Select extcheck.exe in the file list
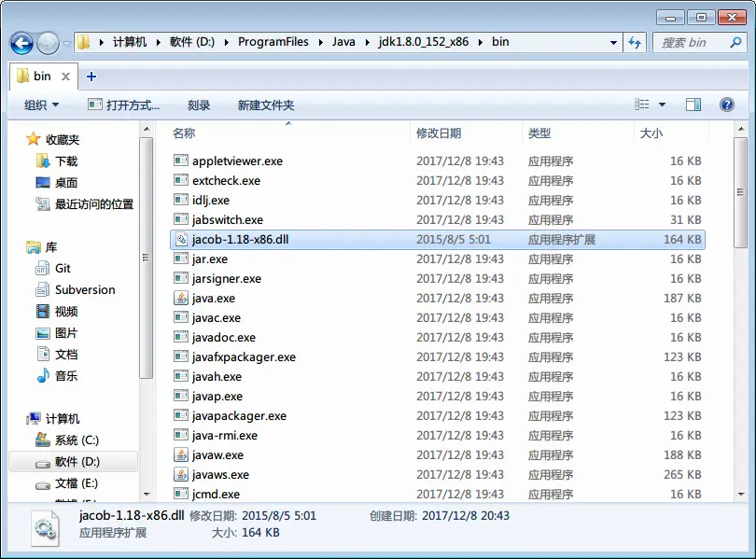Viewport: 756px width, 559px height. 438,180
